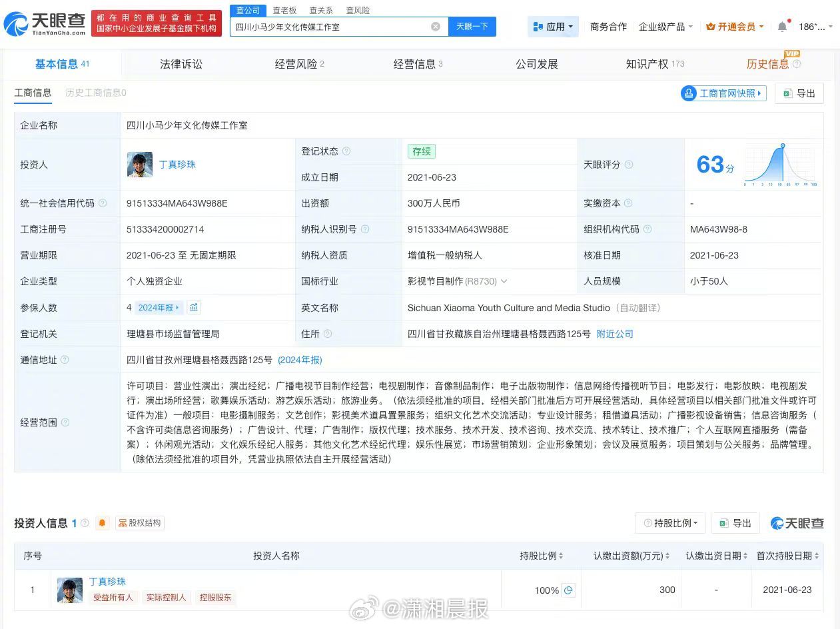The height and width of the screenshot is (629, 840).
Task: Click the pie icon next to 100% shareholding
Action: 568,590
